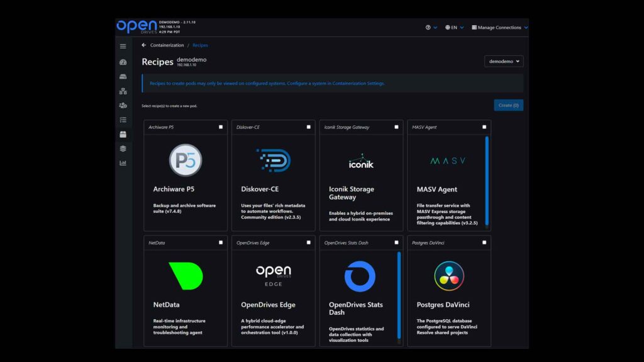
Task: Click the Archiware P5 logo
Action: (x=186, y=160)
